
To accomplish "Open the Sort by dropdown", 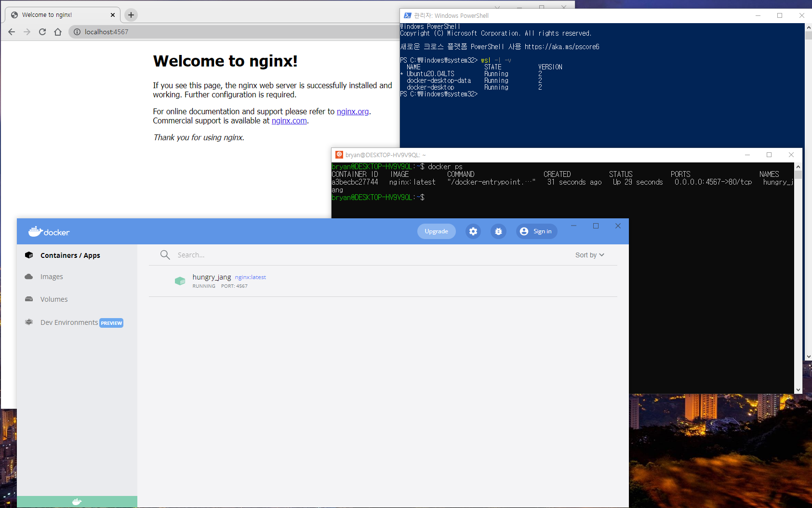I will click(589, 254).
